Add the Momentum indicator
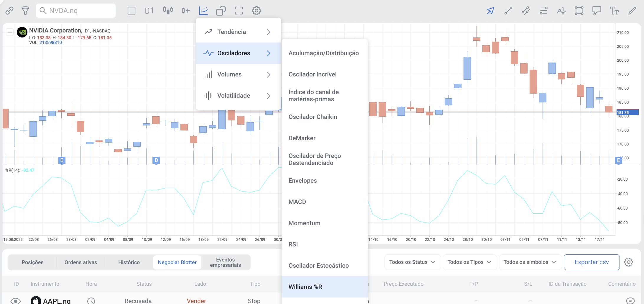Screen dimensions: 644x304 tap(324, 223)
